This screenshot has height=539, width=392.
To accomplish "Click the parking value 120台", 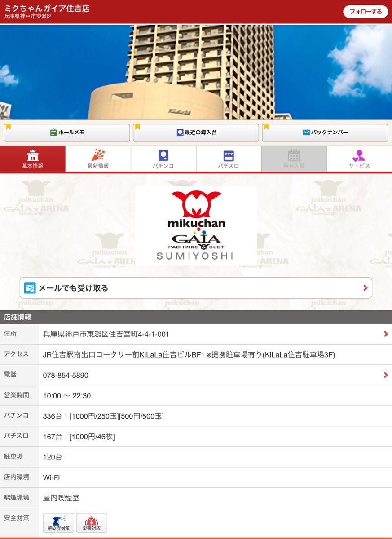I will [53, 457].
